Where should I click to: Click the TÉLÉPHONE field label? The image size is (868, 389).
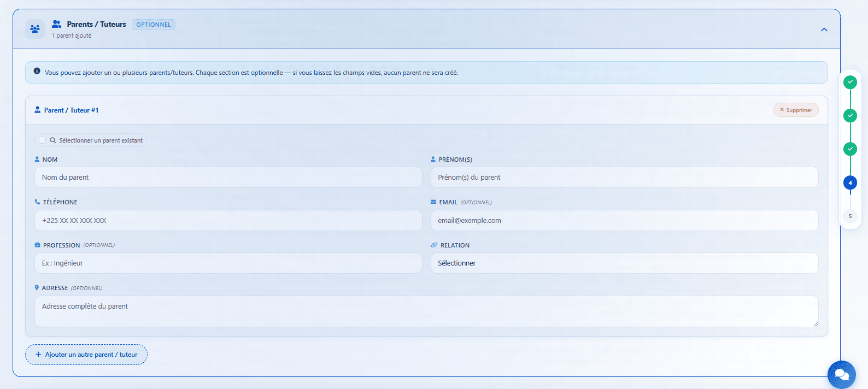coord(60,202)
